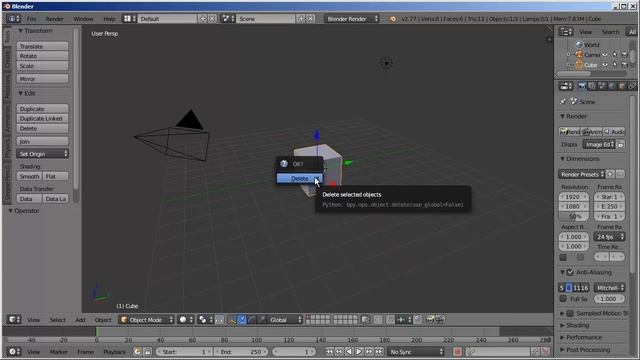Screen dimensions: 640x360
Task: Click the viewport shading sphere icon
Action: pyautogui.click(x=186, y=320)
